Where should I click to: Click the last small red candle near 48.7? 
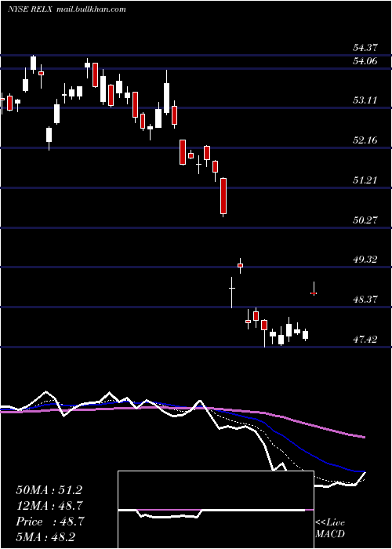314,293
